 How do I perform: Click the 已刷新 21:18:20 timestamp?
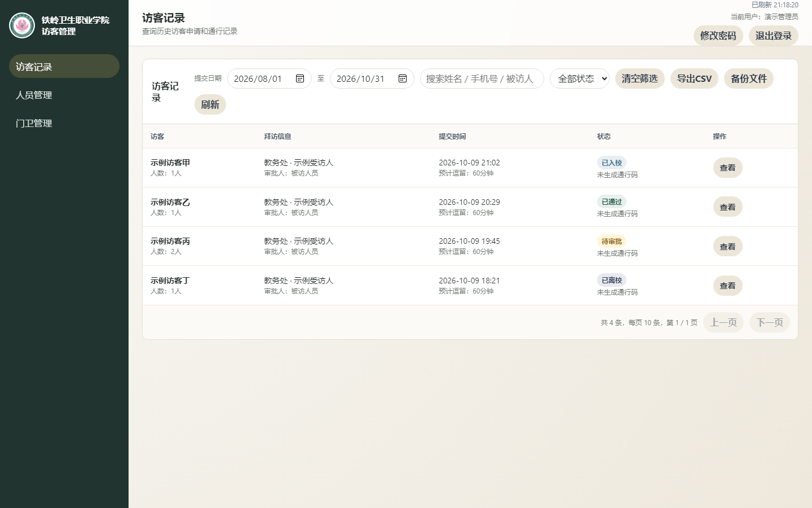pos(775,5)
